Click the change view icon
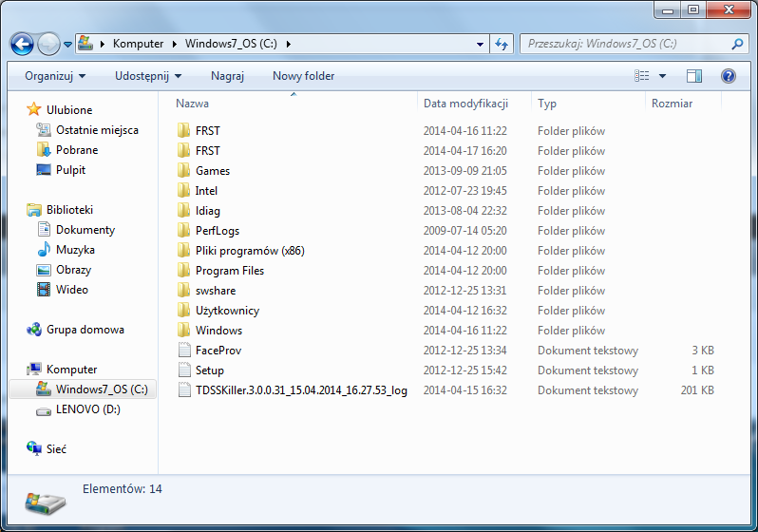This screenshot has height=532, width=758. pos(642,76)
